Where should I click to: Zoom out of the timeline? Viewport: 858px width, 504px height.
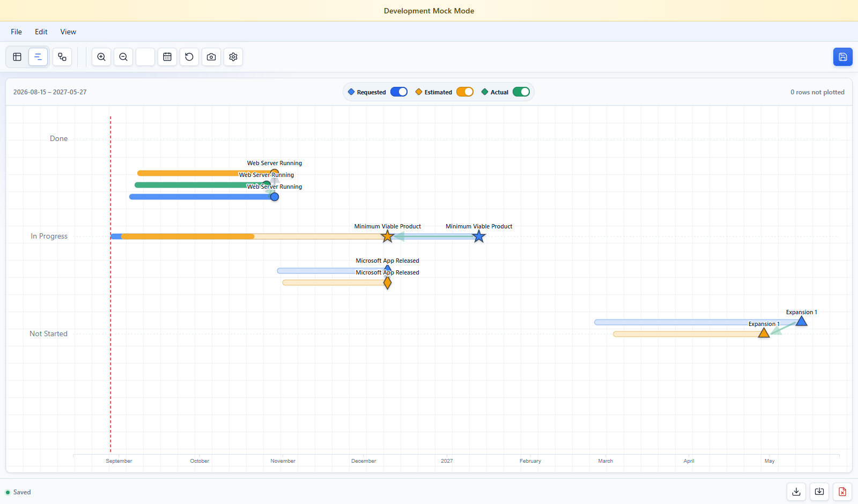(x=123, y=57)
